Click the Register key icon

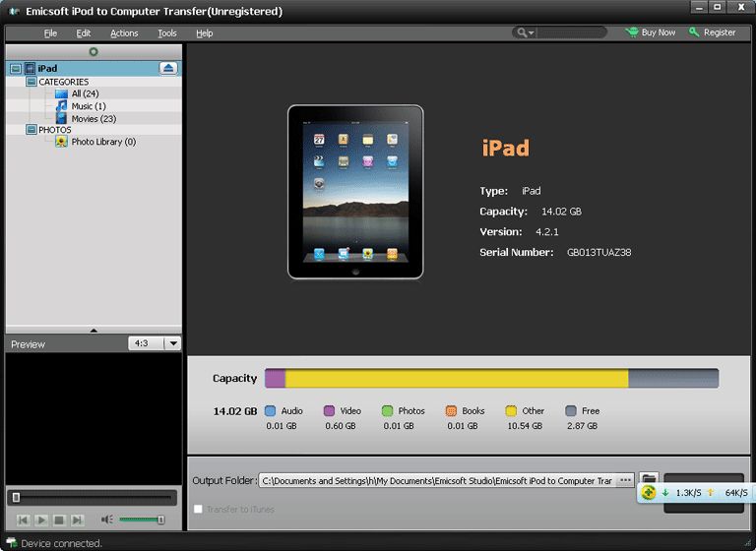pyautogui.click(x=694, y=32)
